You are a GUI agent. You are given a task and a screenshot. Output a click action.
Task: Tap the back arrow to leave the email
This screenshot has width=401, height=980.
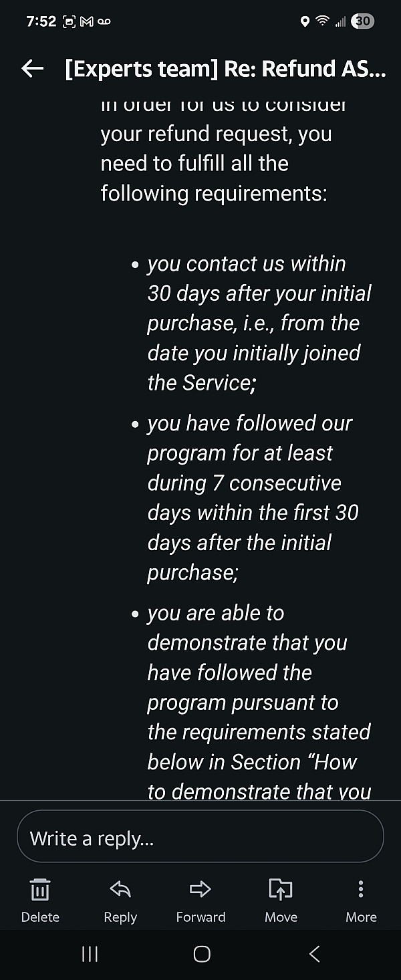(32, 68)
